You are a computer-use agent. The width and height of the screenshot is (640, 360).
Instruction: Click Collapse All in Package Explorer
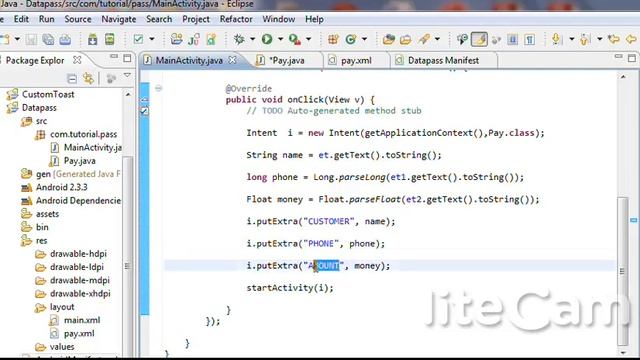pyautogui.click(x=72, y=78)
